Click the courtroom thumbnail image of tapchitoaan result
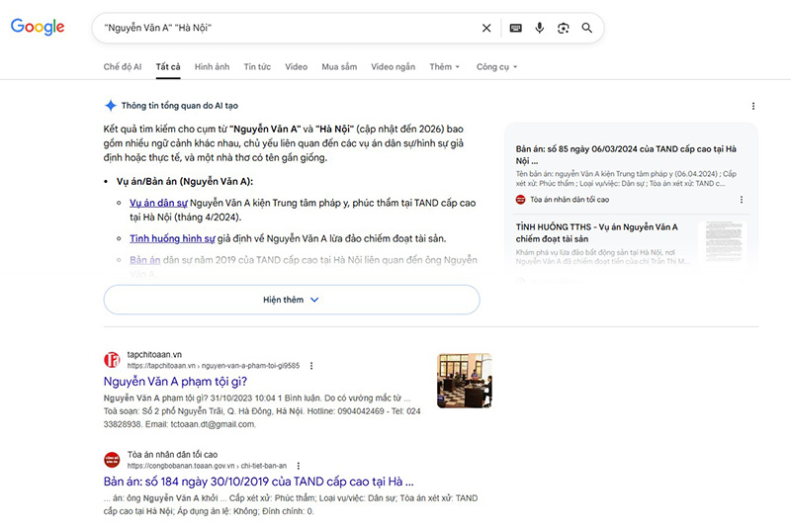The image size is (791, 532). 464,381
